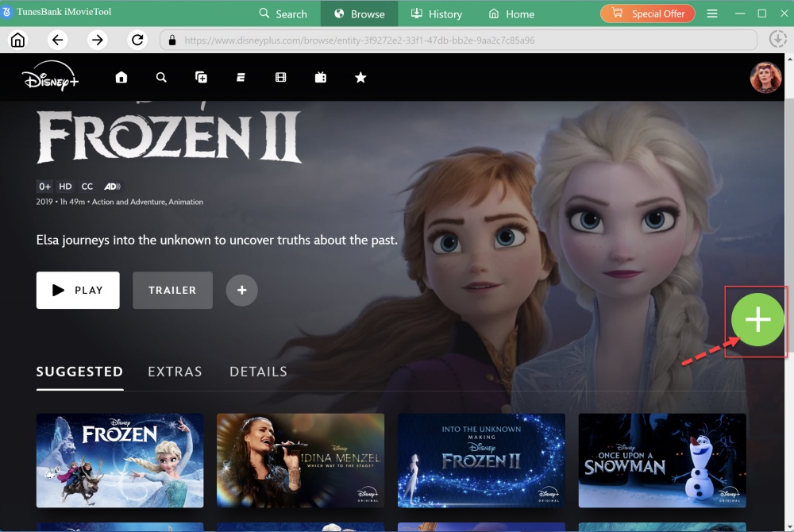The height and width of the screenshot is (532, 794).
Task: Open Disney+ search magnifier icon
Action: pos(161,77)
